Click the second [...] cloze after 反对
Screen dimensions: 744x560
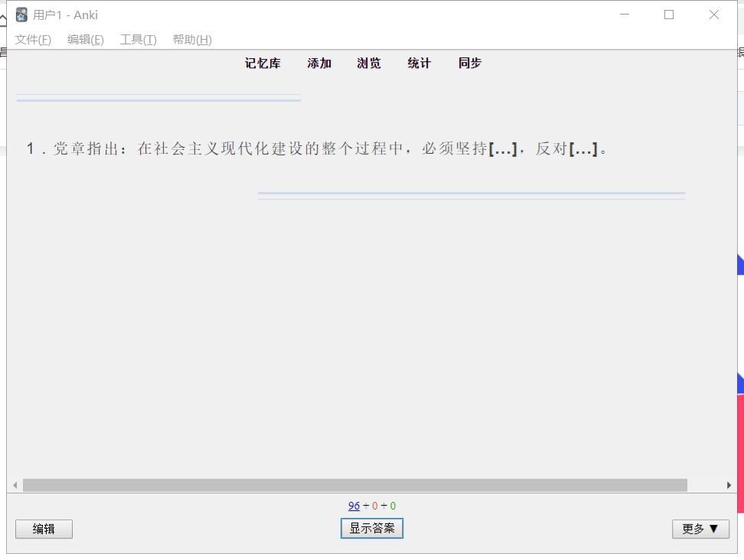583,149
